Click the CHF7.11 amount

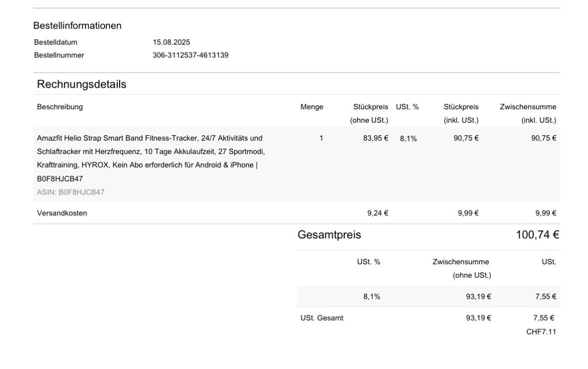[541, 332]
